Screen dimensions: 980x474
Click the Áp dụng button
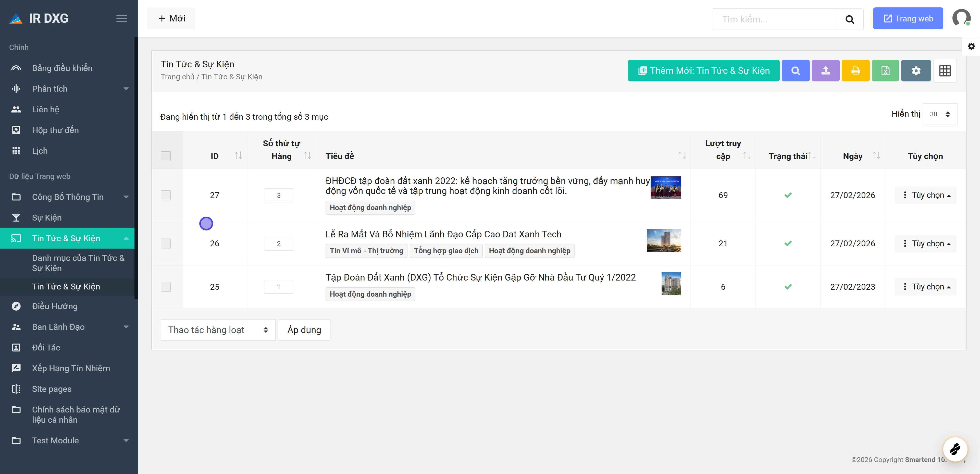coord(304,330)
